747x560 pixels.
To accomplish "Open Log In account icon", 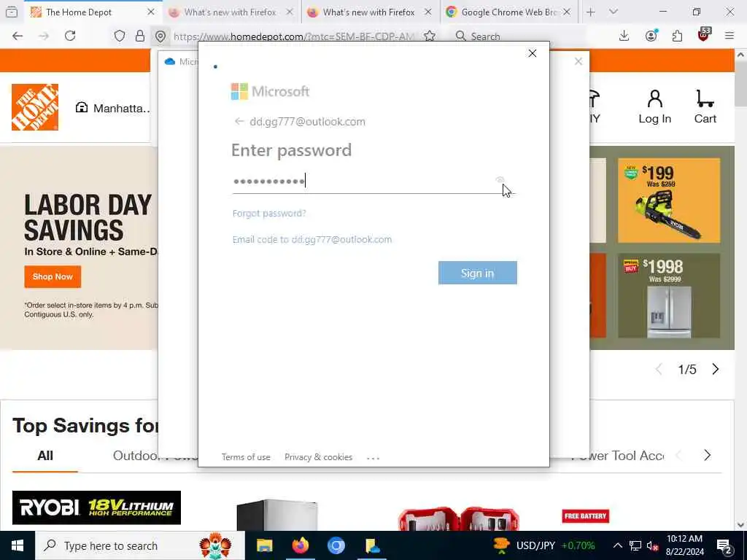I will click(654, 107).
